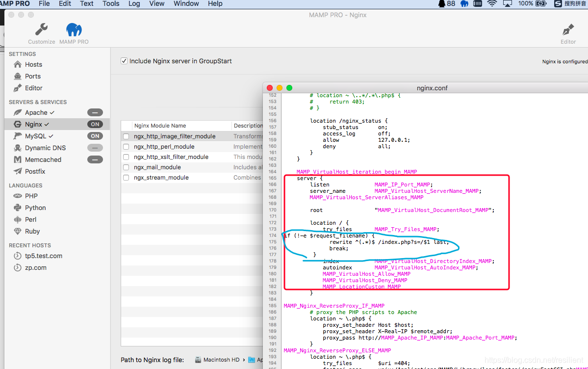The height and width of the screenshot is (369, 588).
Task: Open the View menu
Action: click(x=157, y=4)
